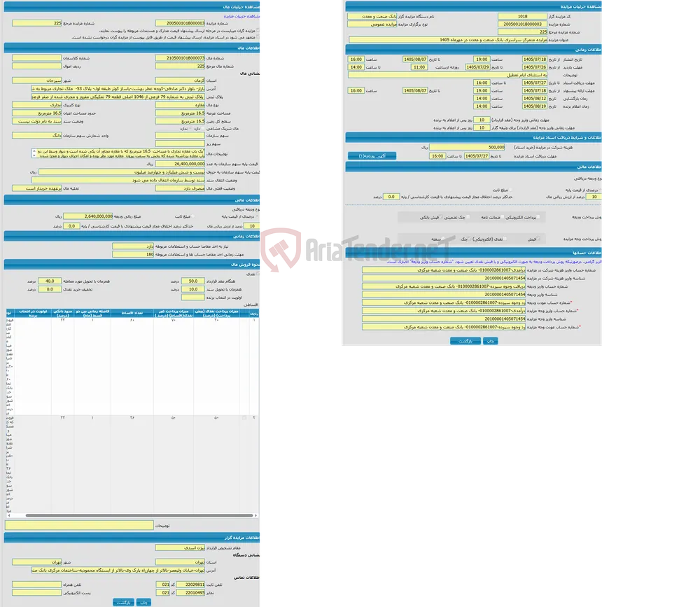The width and height of the screenshot is (700, 607).
Task: Toggle the نقدی (الکترونیکی) auction payment checkbox
Action: 505,239
